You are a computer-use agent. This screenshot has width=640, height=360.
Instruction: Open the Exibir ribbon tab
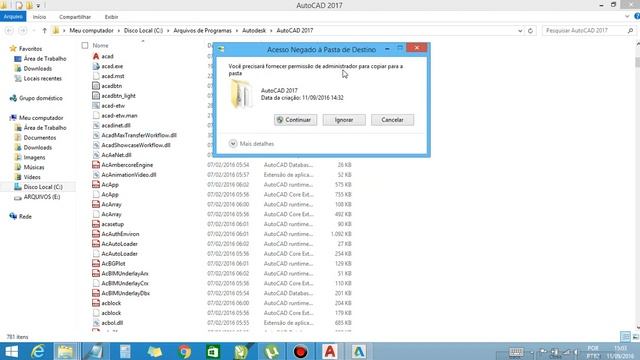tap(111, 17)
